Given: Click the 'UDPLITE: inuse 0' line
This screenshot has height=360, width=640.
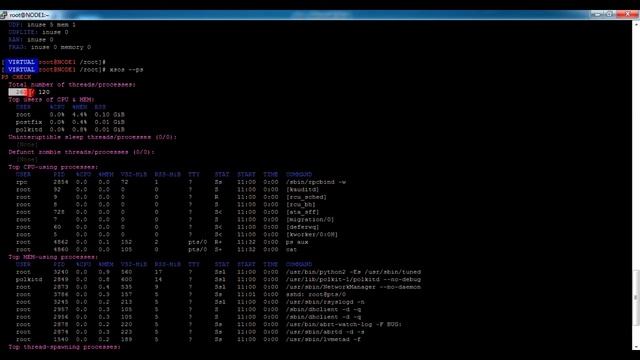Looking at the screenshot, I should pyautogui.click(x=38, y=32).
